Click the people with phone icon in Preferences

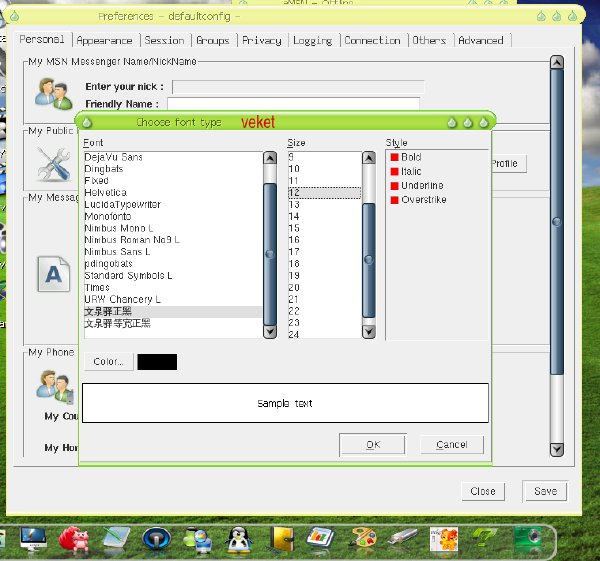click(x=55, y=387)
